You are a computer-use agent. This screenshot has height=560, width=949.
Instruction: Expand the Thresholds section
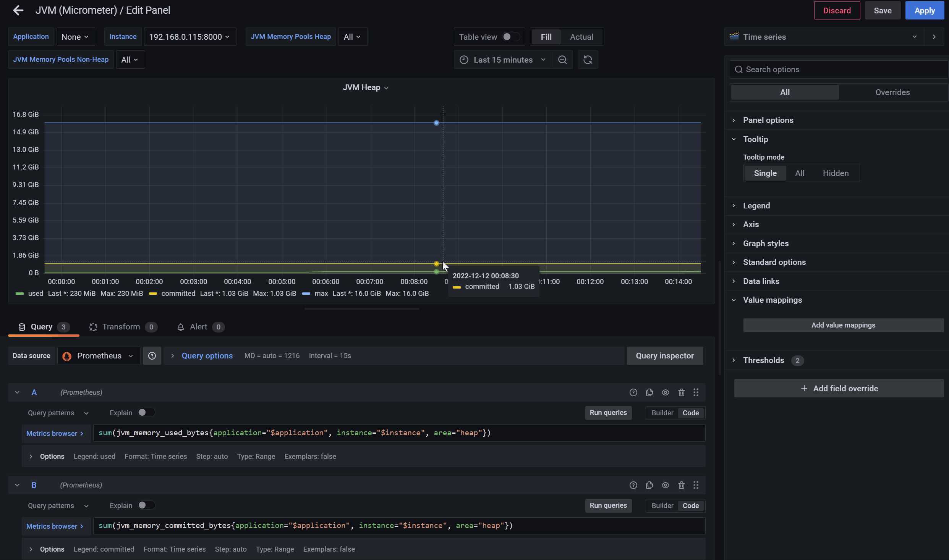pos(763,360)
